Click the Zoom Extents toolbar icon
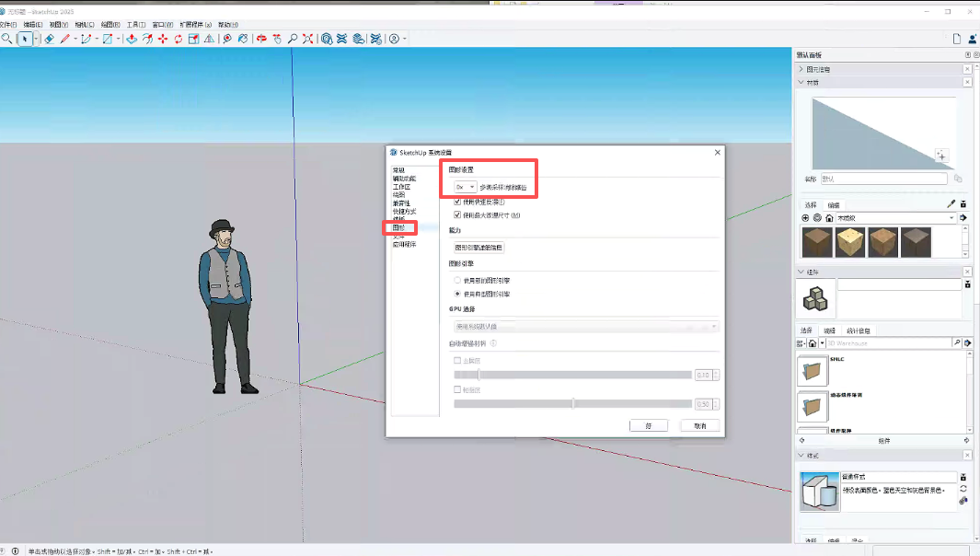Screen dimensions: 980x556 [308, 39]
